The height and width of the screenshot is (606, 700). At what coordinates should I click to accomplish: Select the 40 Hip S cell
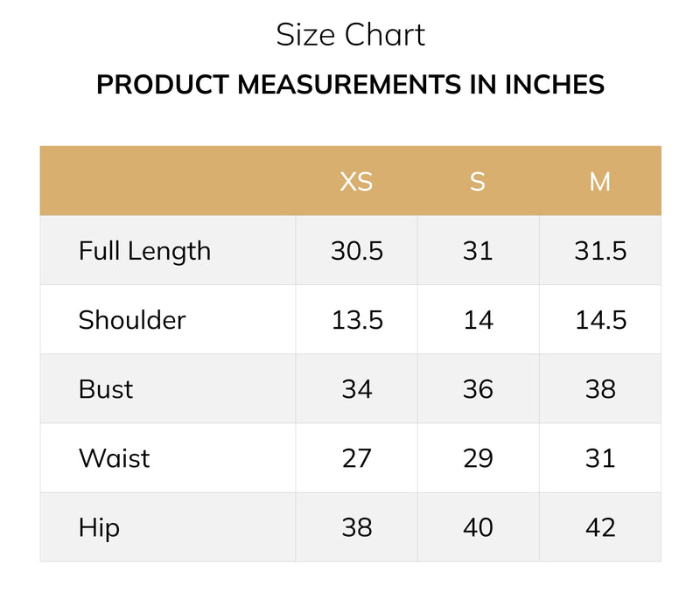[479, 527]
